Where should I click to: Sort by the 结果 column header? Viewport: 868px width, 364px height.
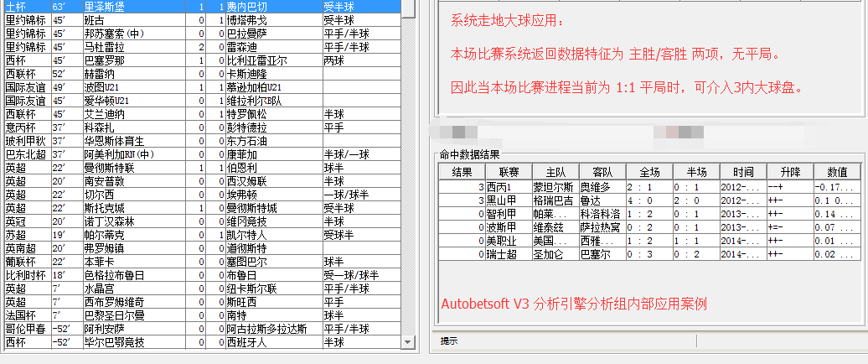tap(462, 172)
